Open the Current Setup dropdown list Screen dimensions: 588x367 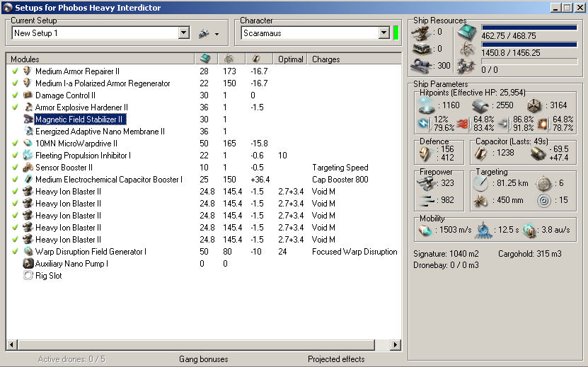(184, 33)
